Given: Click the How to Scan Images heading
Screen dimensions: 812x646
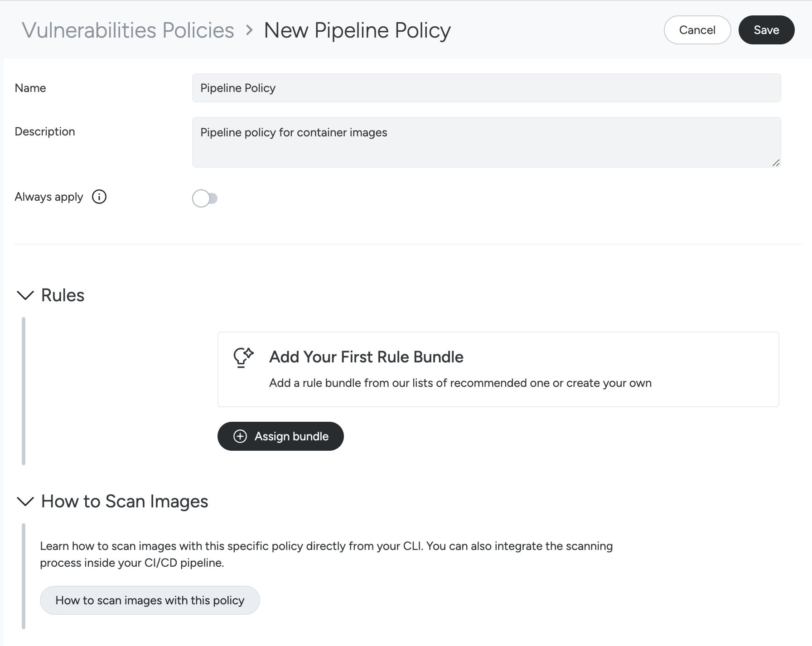Looking at the screenshot, I should pyautogui.click(x=125, y=501).
